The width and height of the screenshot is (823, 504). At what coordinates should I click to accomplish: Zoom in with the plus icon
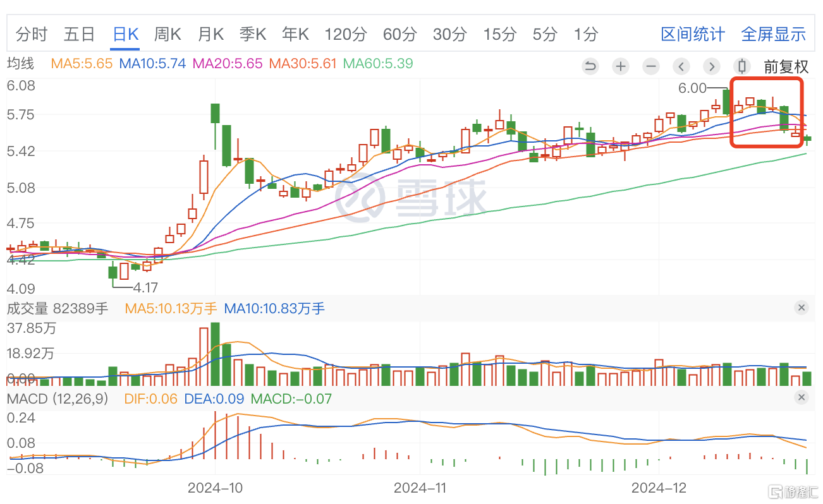(x=621, y=66)
